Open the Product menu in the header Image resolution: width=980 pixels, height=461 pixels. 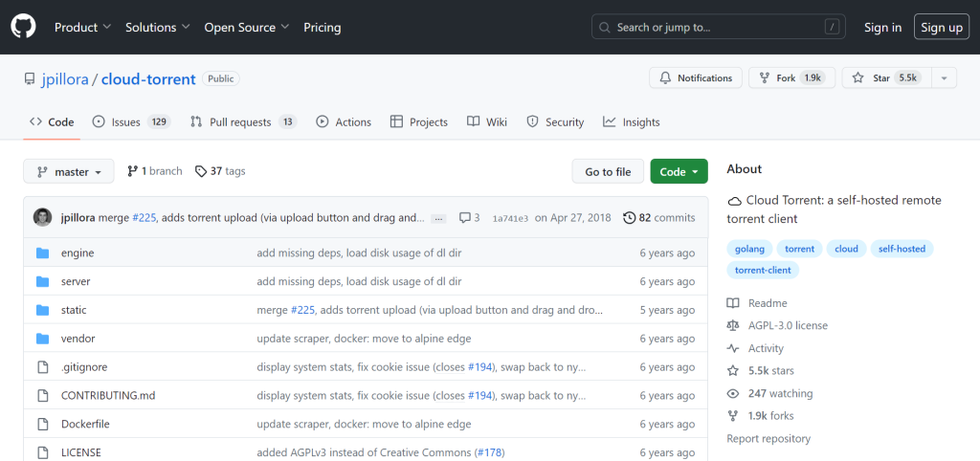pyautogui.click(x=82, y=28)
